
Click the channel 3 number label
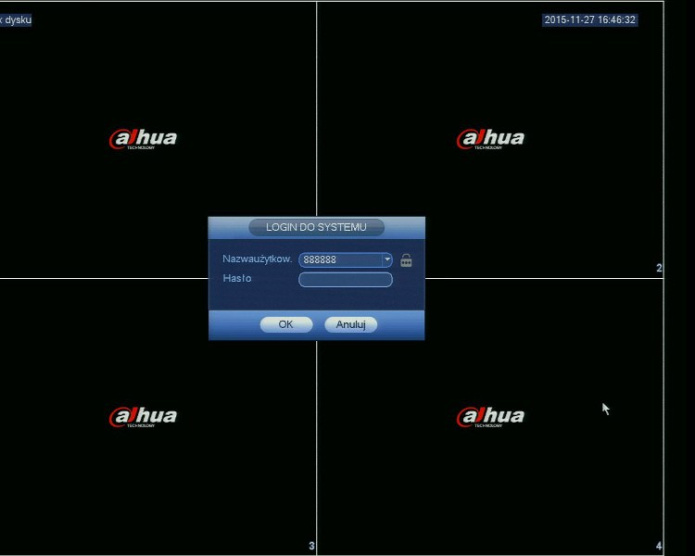[311, 546]
